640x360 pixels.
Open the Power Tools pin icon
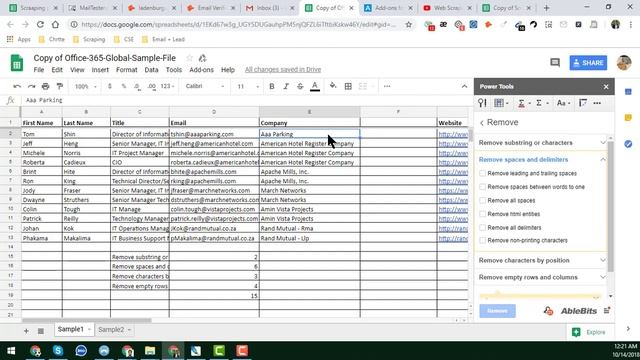[482, 103]
